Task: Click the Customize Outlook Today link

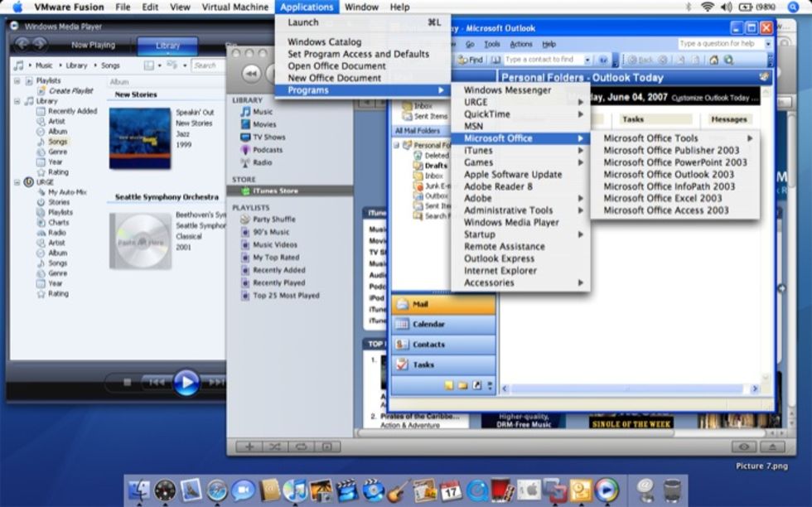Action: (715, 98)
